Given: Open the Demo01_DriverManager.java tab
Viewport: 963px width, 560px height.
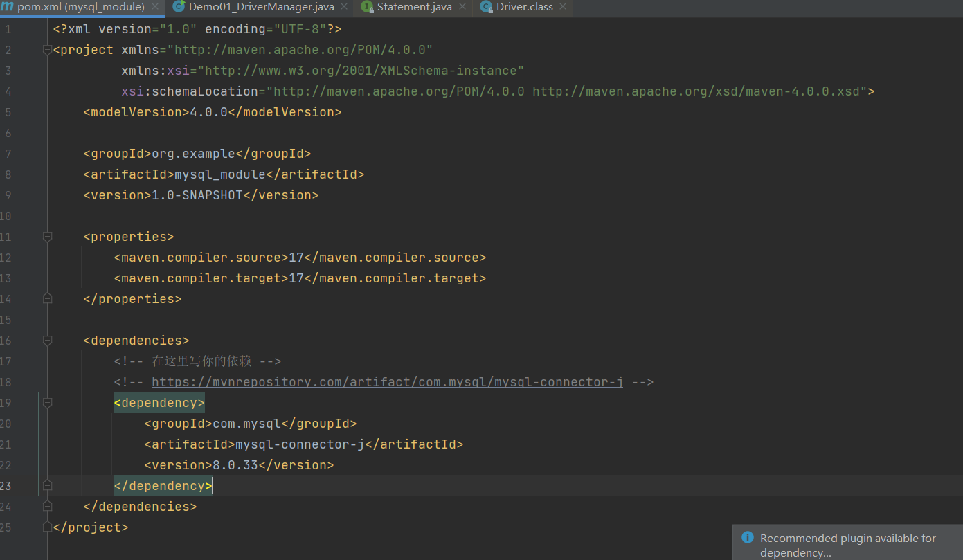Looking at the screenshot, I should coord(262,7).
